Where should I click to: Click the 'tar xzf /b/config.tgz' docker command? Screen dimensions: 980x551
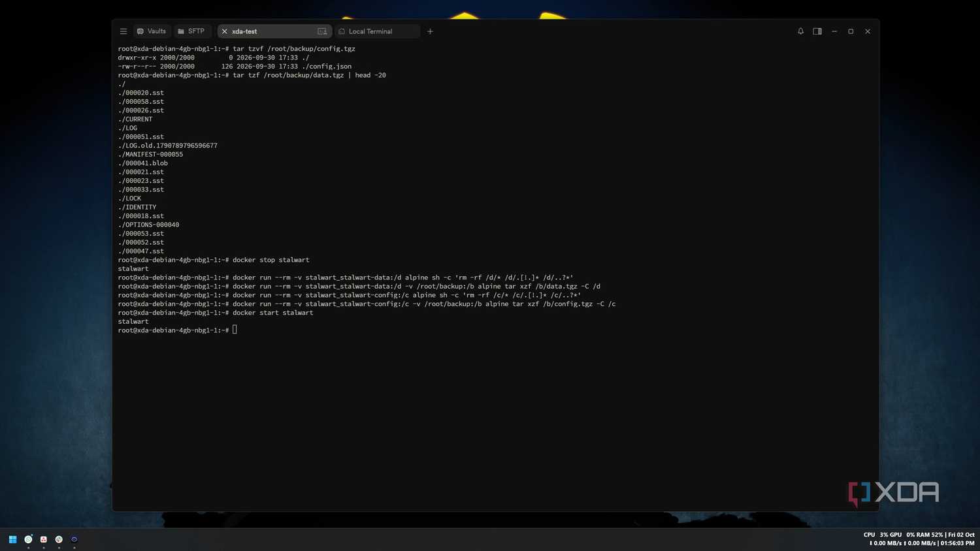(x=367, y=304)
